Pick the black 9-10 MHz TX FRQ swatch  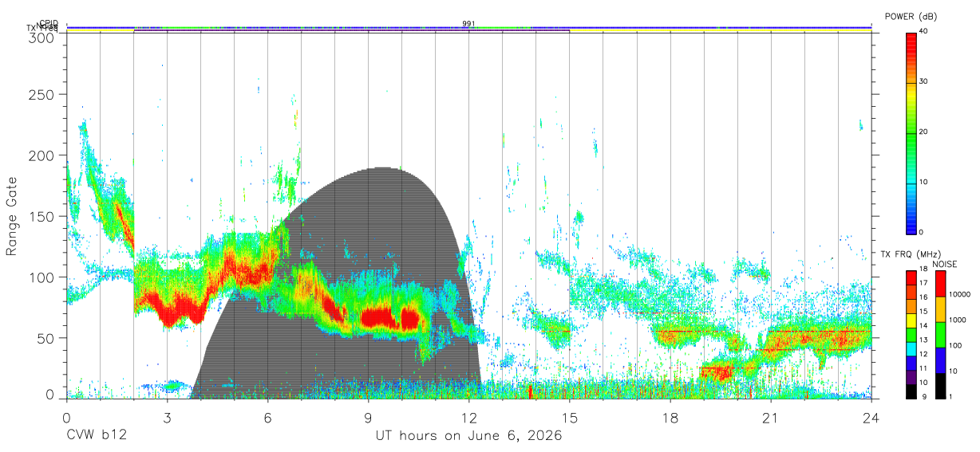coord(911,391)
